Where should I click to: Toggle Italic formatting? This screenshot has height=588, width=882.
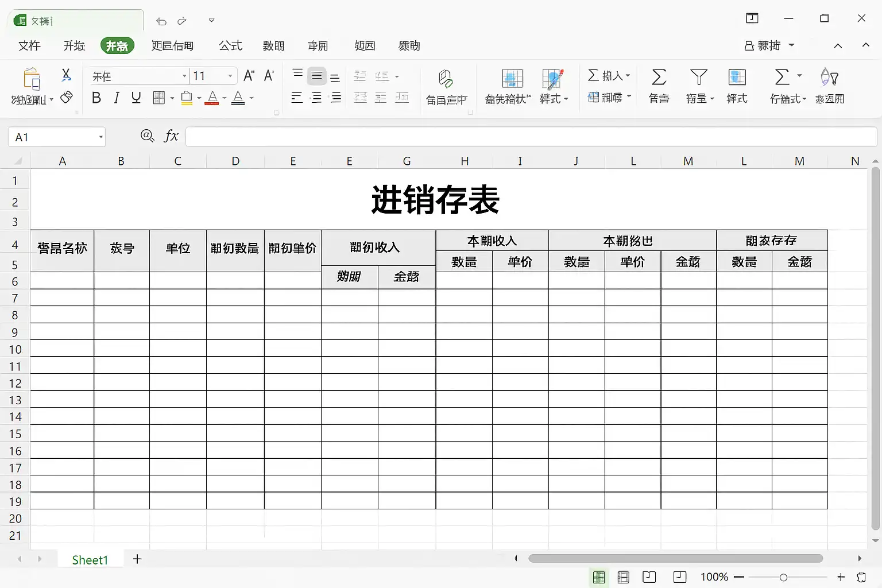click(x=117, y=98)
